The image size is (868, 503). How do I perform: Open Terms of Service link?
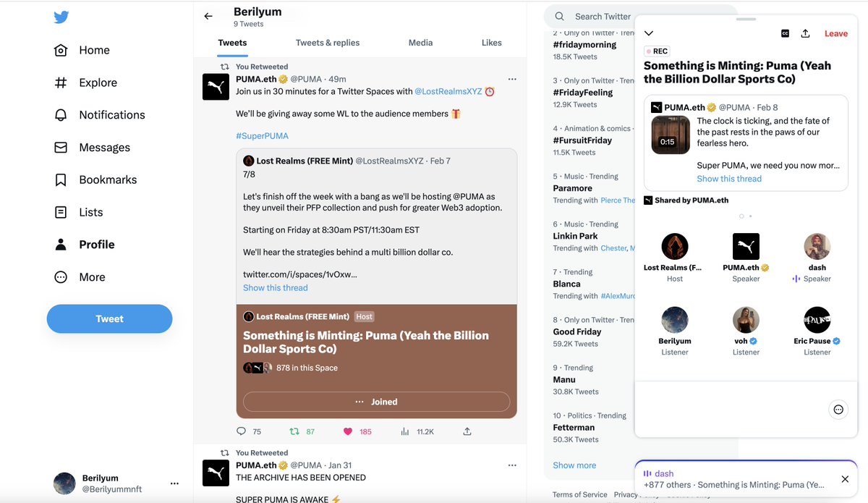point(580,495)
